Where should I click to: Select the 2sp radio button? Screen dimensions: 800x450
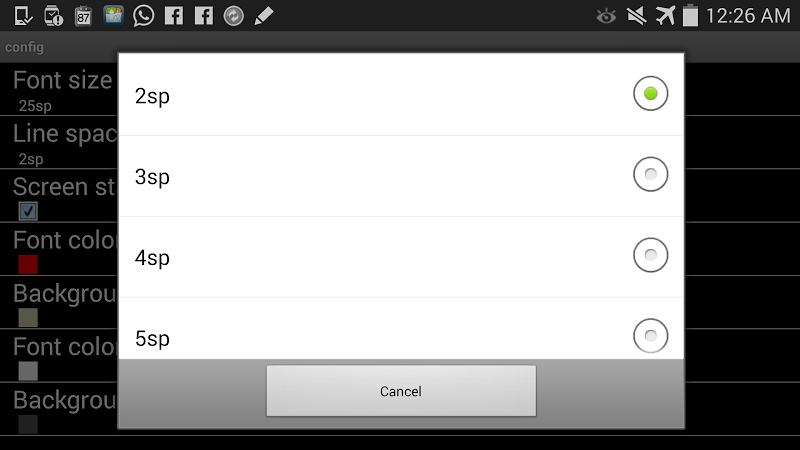[651, 93]
